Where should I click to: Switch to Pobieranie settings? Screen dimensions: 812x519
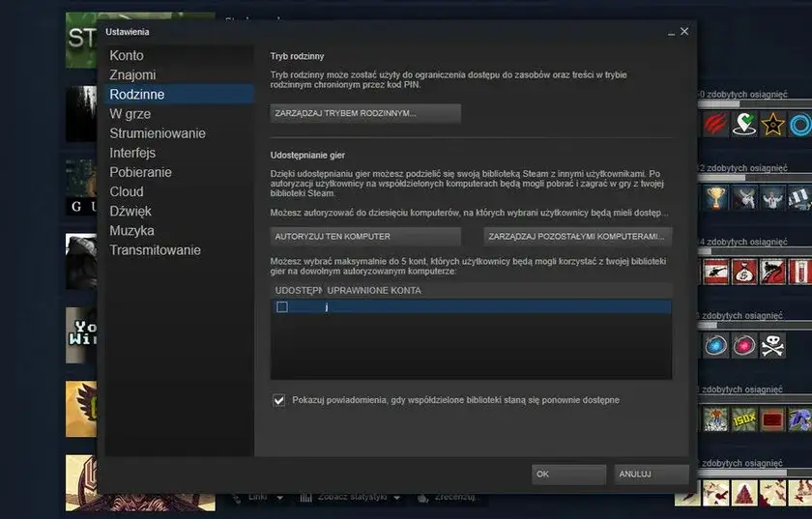click(x=140, y=172)
